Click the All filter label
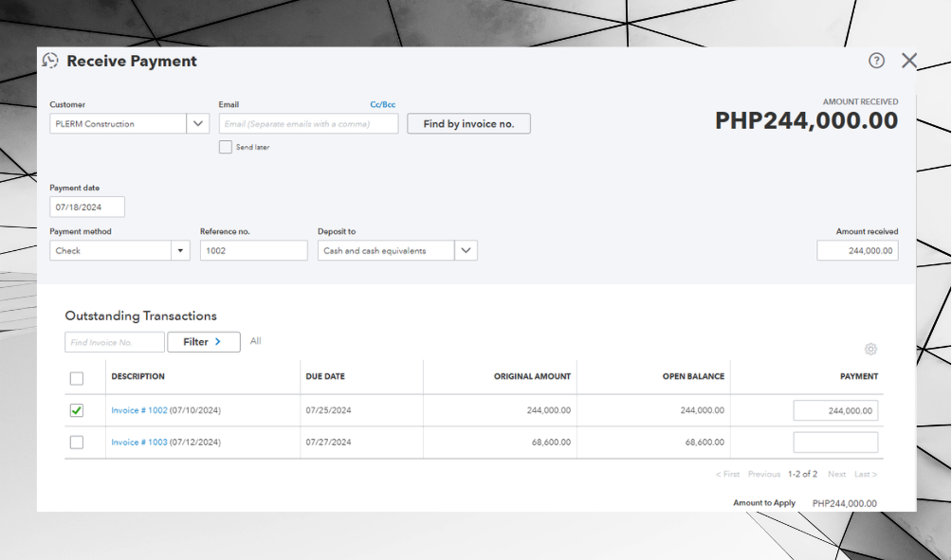The image size is (952, 560). [256, 341]
